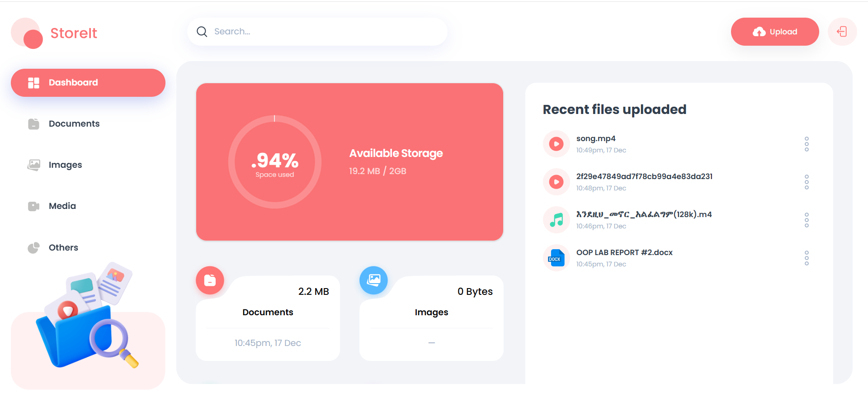Open the three-dot menu for the .m4 audio file
Image resolution: width=868 pixels, height=398 pixels.
point(807,220)
